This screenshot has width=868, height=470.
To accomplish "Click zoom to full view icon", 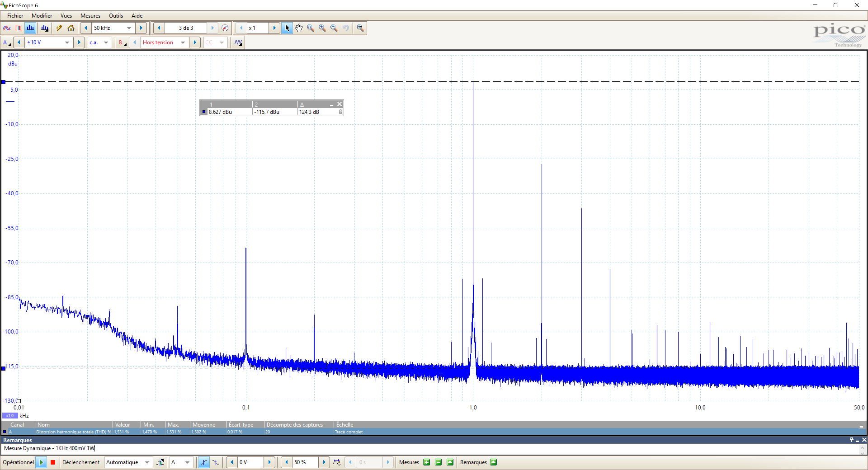I will 360,28.
